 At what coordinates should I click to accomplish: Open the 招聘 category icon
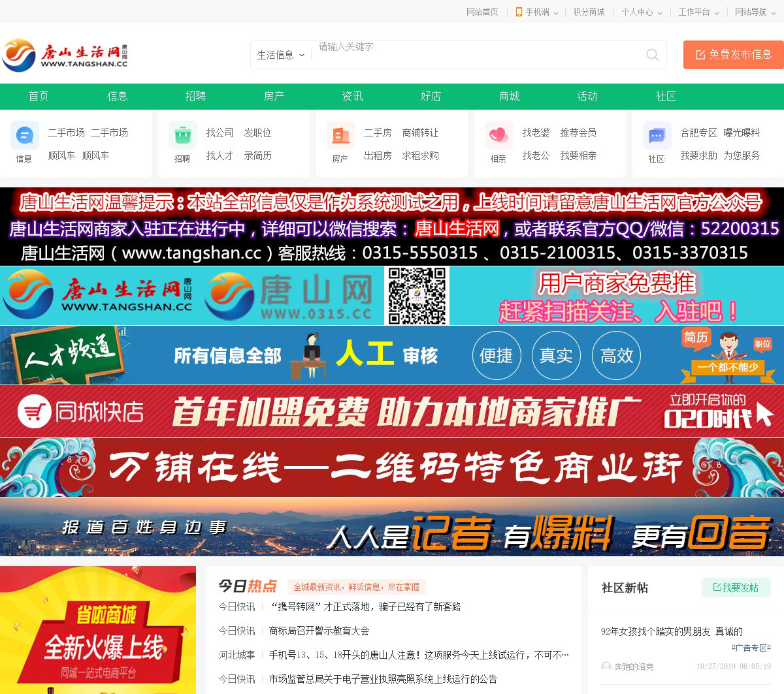pyautogui.click(x=182, y=136)
